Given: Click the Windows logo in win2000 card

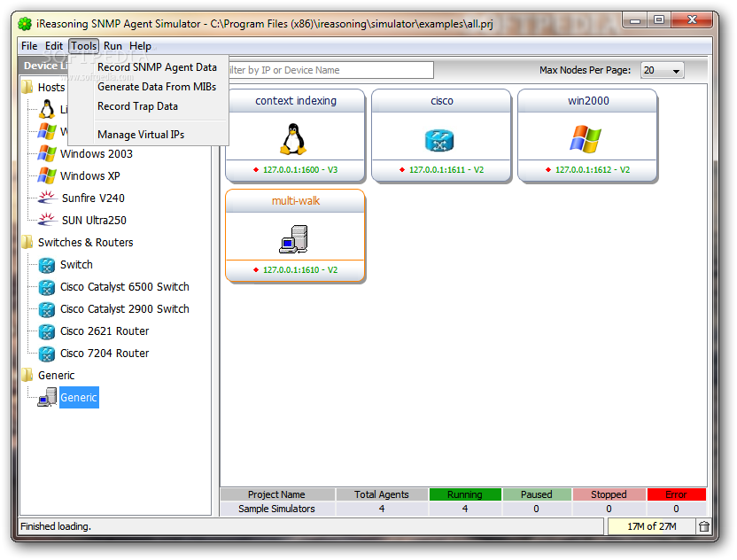Looking at the screenshot, I should point(586,139).
